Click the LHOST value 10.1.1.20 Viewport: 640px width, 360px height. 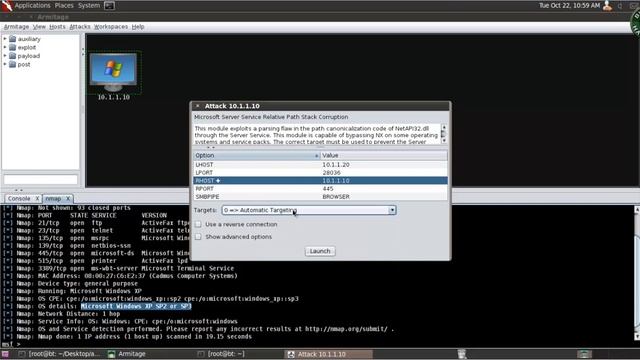[336, 164]
